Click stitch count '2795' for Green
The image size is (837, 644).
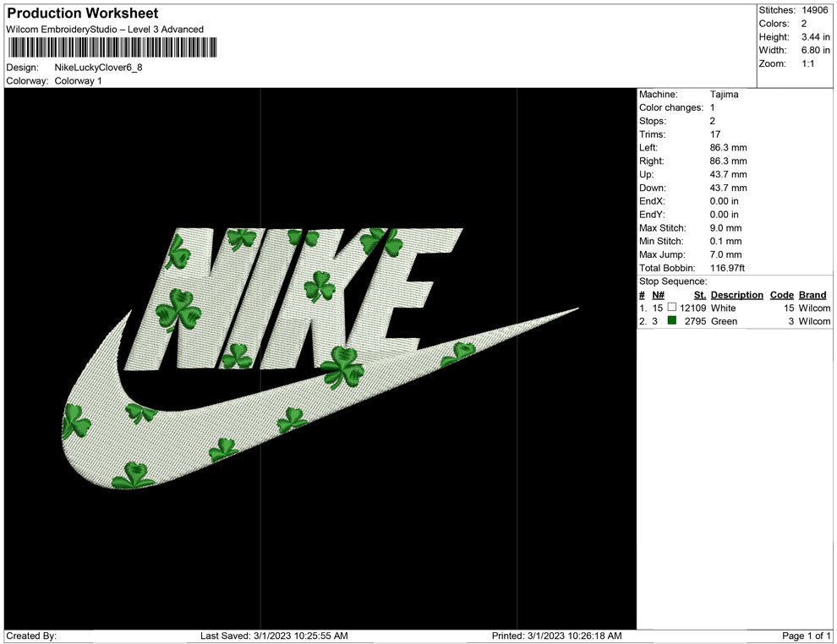(x=696, y=321)
